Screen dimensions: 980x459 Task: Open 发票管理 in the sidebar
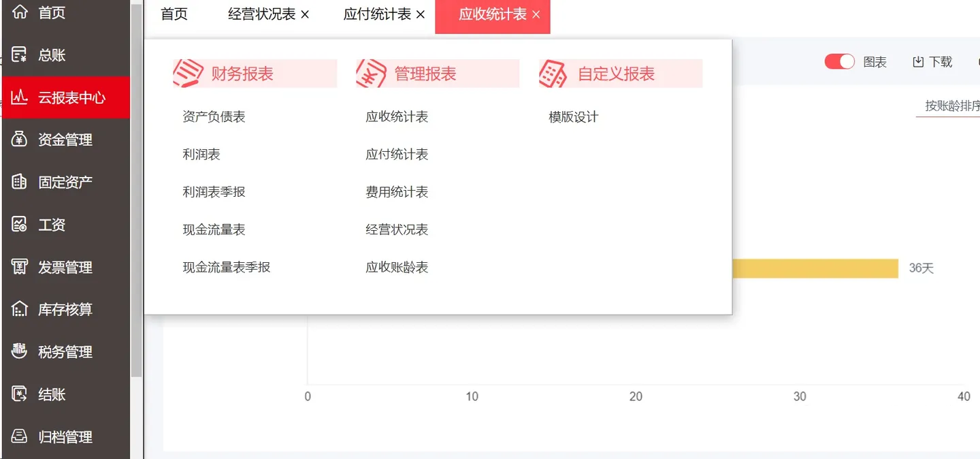(x=65, y=267)
